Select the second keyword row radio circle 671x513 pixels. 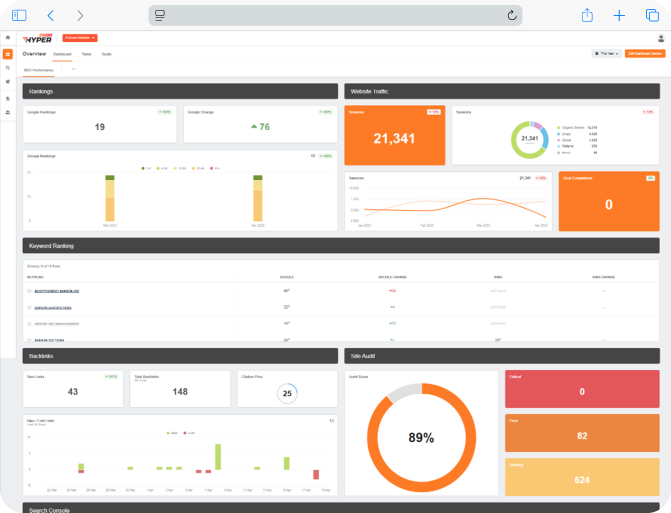(29, 307)
